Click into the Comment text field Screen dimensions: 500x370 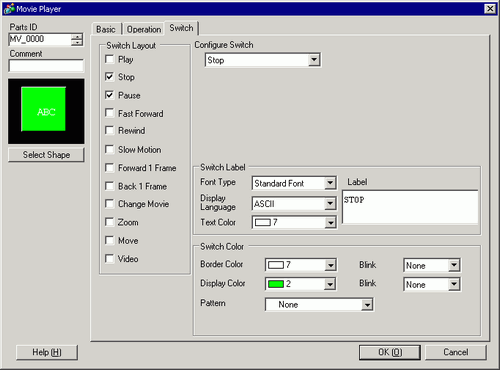(46, 66)
